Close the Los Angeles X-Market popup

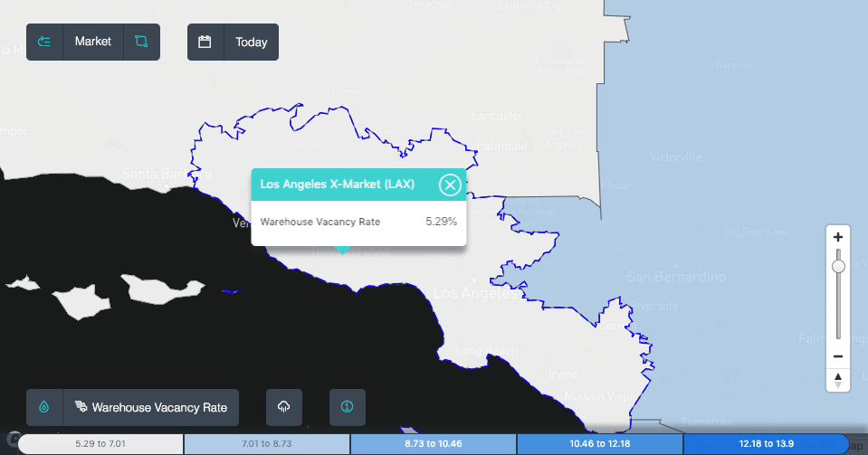(449, 185)
